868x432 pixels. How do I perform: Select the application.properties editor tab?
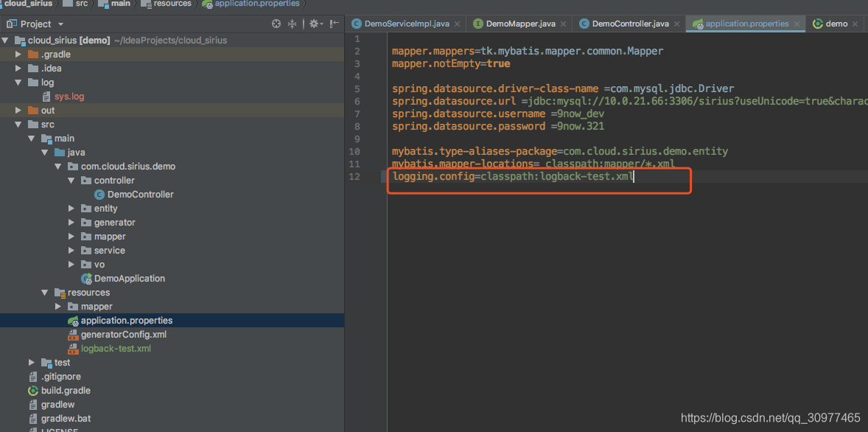pyautogui.click(x=746, y=24)
